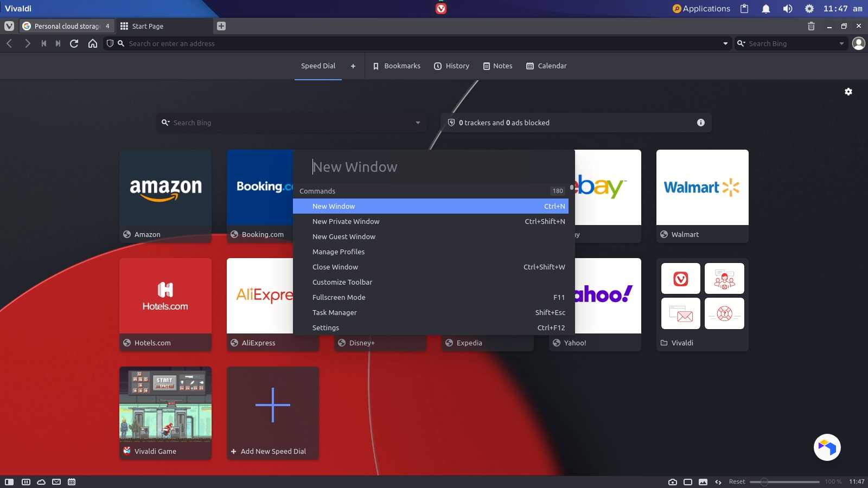The height and width of the screenshot is (488, 868).
Task: Open the Applications menu
Action: pyautogui.click(x=701, y=9)
